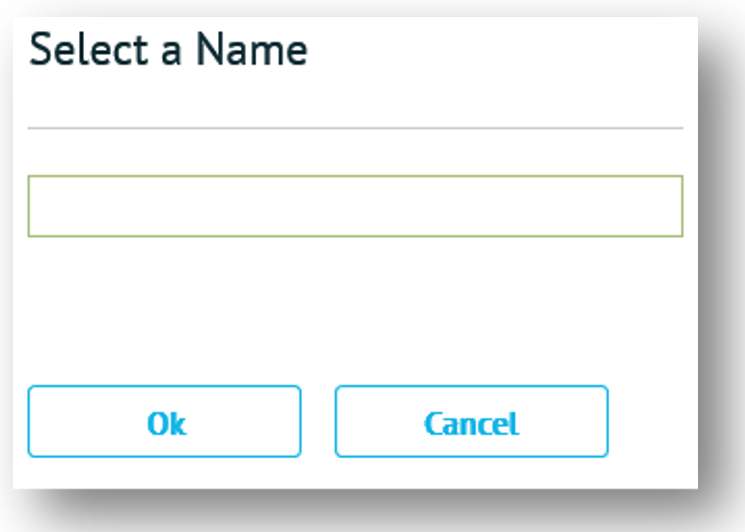This screenshot has height=532, width=745.
Task: Click the Cancel button
Action: (x=471, y=422)
